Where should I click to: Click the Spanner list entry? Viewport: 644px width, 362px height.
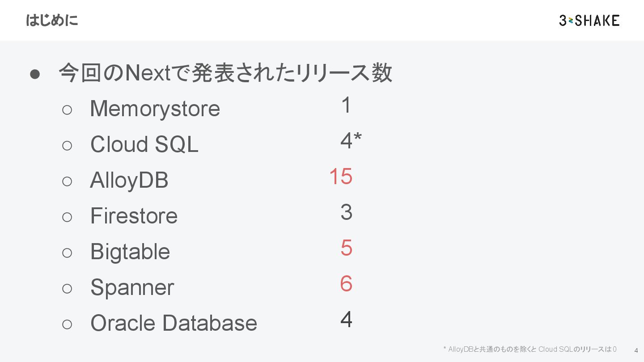point(132,287)
